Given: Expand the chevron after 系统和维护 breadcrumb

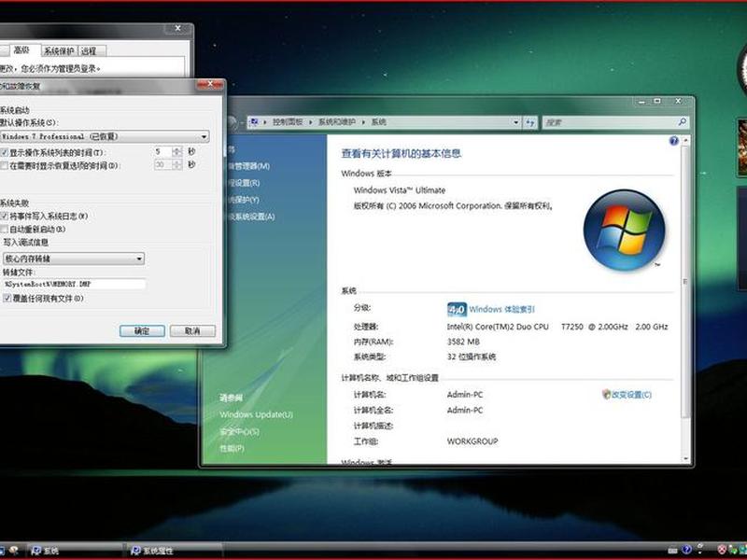Looking at the screenshot, I should tap(363, 122).
